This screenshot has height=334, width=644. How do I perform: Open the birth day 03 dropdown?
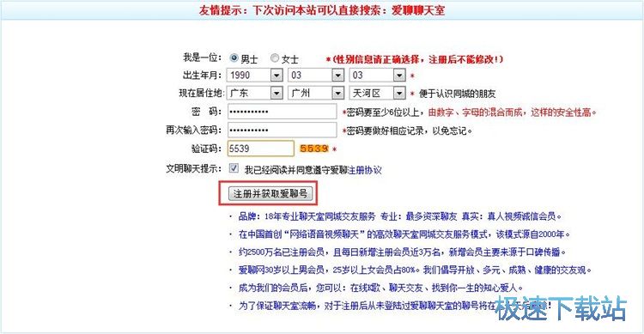pos(378,76)
